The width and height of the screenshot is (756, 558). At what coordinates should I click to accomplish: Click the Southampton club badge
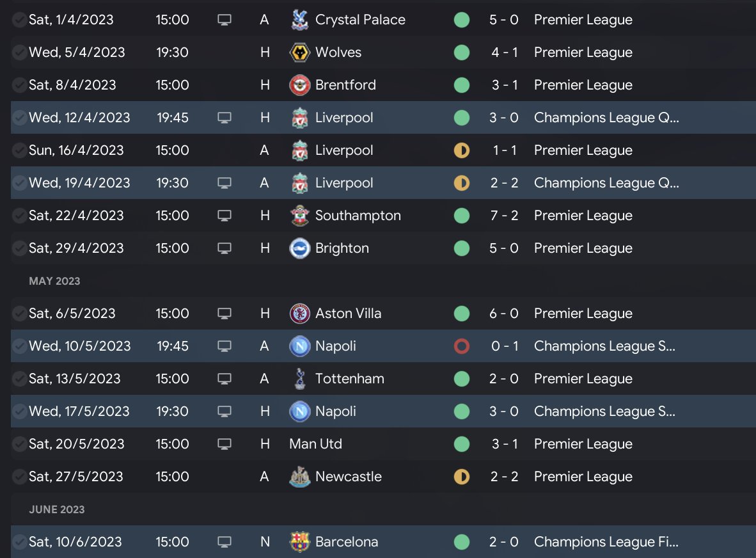pos(299,216)
